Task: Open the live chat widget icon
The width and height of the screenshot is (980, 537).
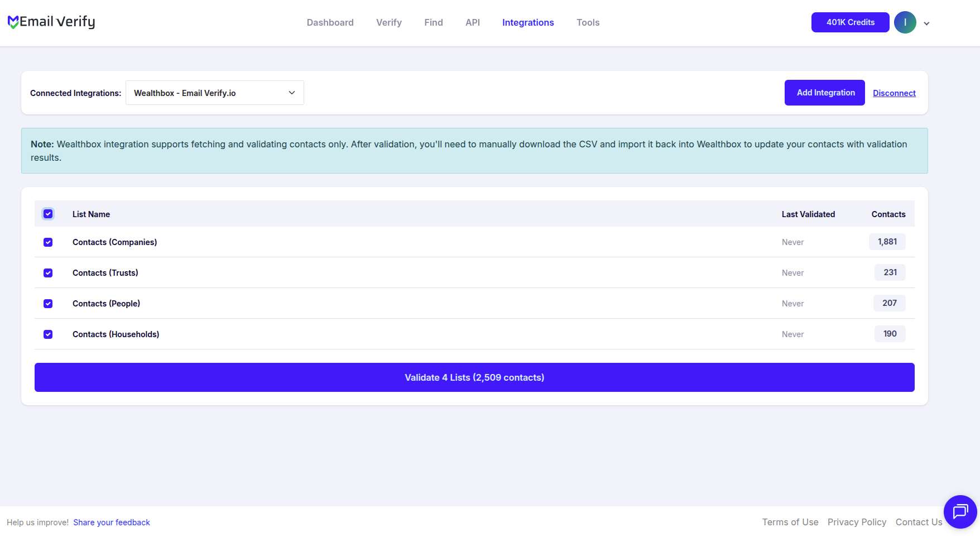Action: click(x=960, y=511)
